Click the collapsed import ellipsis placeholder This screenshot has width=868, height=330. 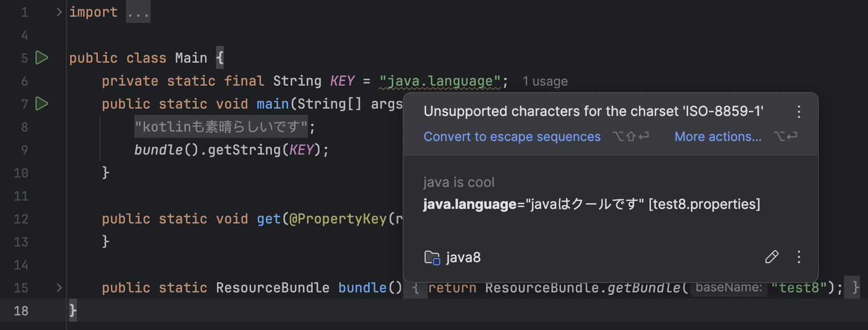click(x=138, y=12)
